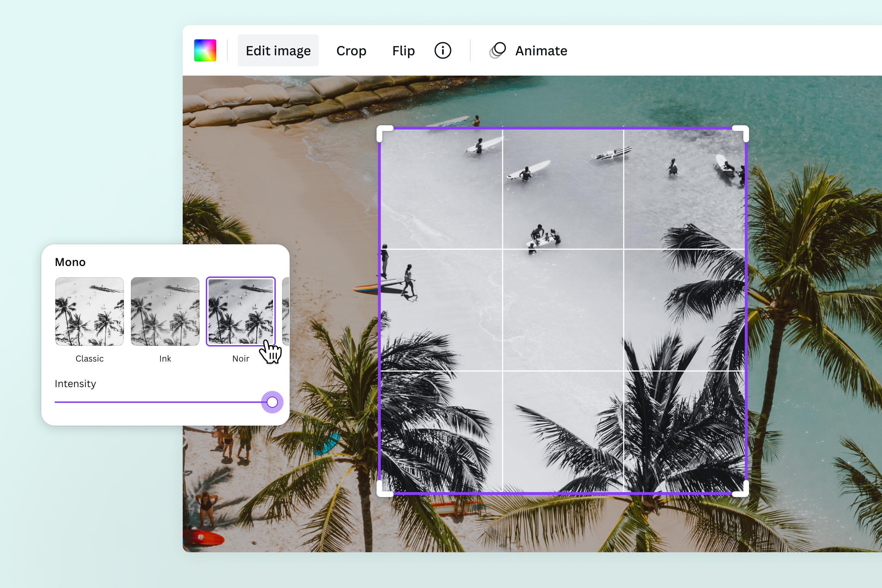
Task: Click the Animate button
Action: point(541,51)
